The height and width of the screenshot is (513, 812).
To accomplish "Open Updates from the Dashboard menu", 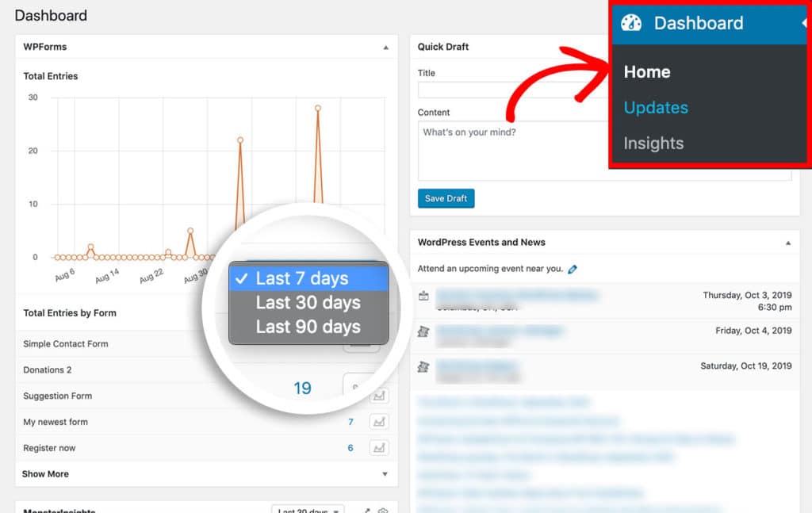I will click(655, 107).
